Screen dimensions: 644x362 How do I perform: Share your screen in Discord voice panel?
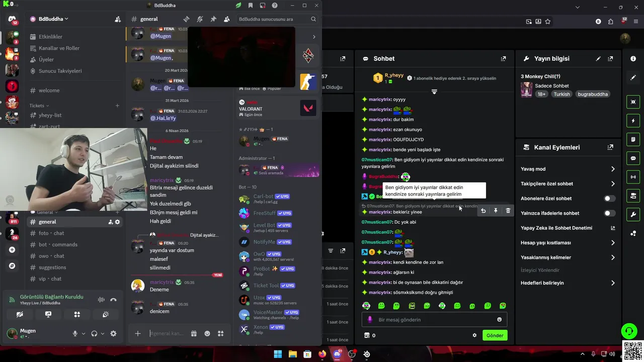point(48,314)
